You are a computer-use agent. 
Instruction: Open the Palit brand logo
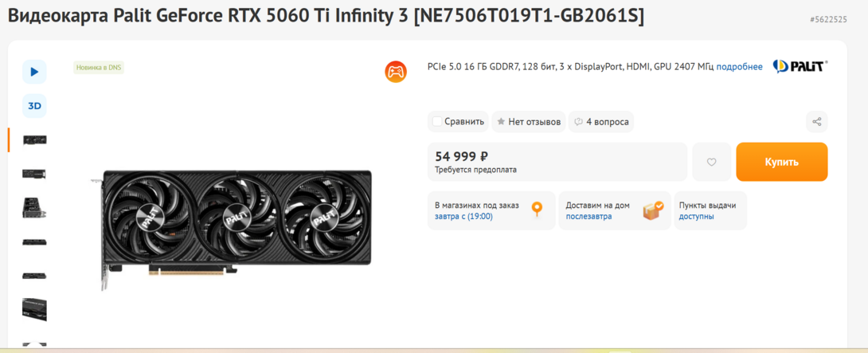[x=800, y=67]
